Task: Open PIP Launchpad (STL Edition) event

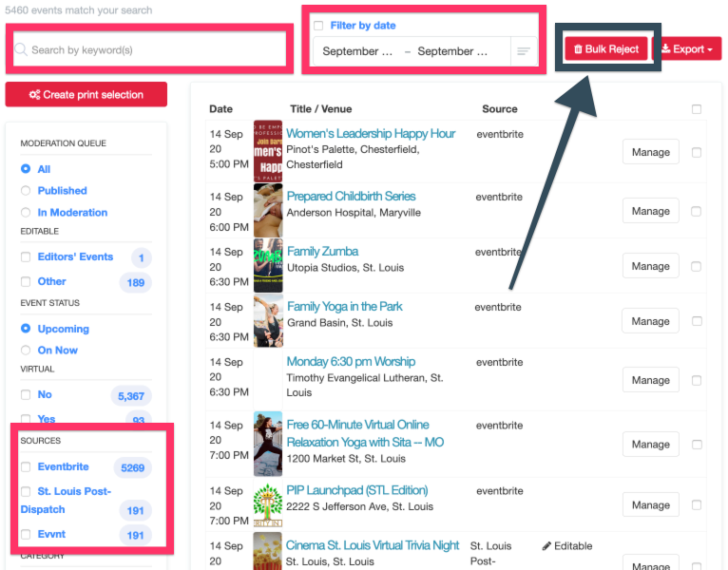Action: pyautogui.click(x=357, y=490)
